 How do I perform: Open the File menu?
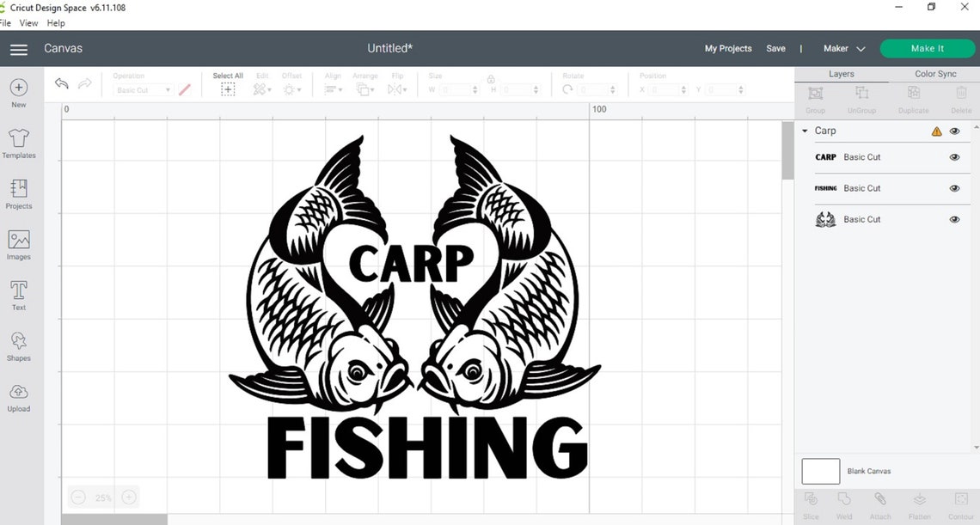pyautogui.click(x=6, y=22)
